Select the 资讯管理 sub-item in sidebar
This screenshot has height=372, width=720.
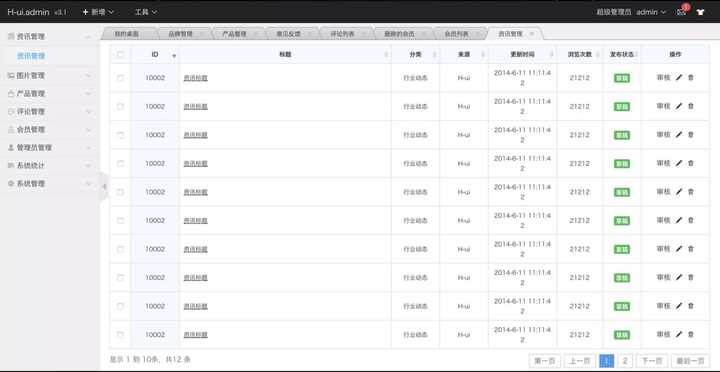coord(31,56)
